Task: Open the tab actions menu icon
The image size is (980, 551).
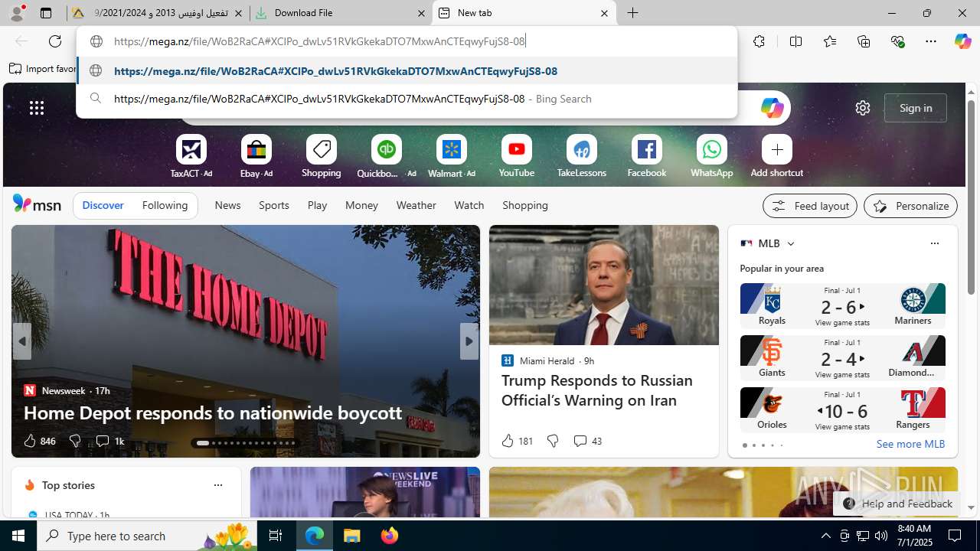Action: (x=46, y=13)
